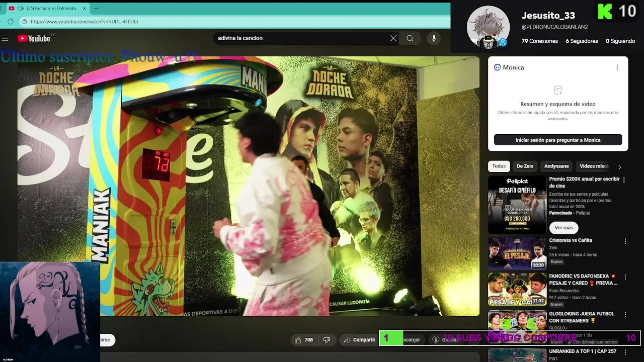This screenshot has width=644, height=362.
Task: Click the video summary document icon
Action: [x=558, y=90]
